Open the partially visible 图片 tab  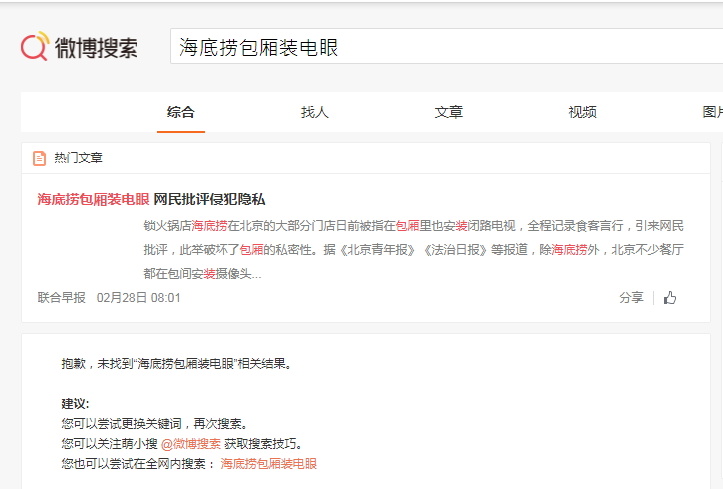pyautogui.click(x=712, y=112)
